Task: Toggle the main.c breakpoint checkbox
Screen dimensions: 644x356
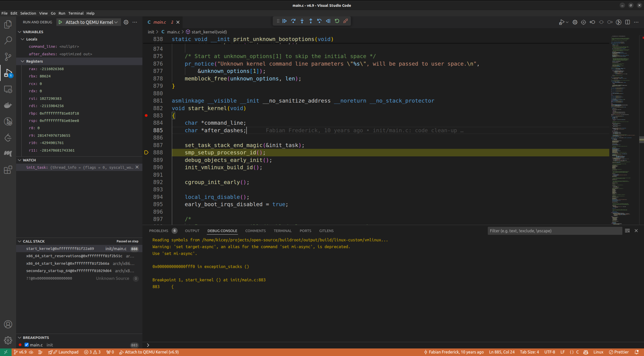Action: coord(26,345)
